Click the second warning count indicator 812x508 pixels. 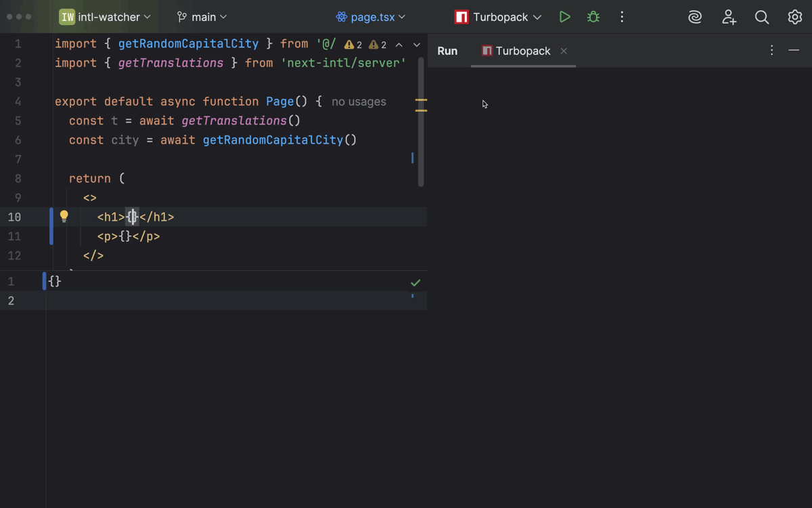pyautogui.click(x=378, y=45)
